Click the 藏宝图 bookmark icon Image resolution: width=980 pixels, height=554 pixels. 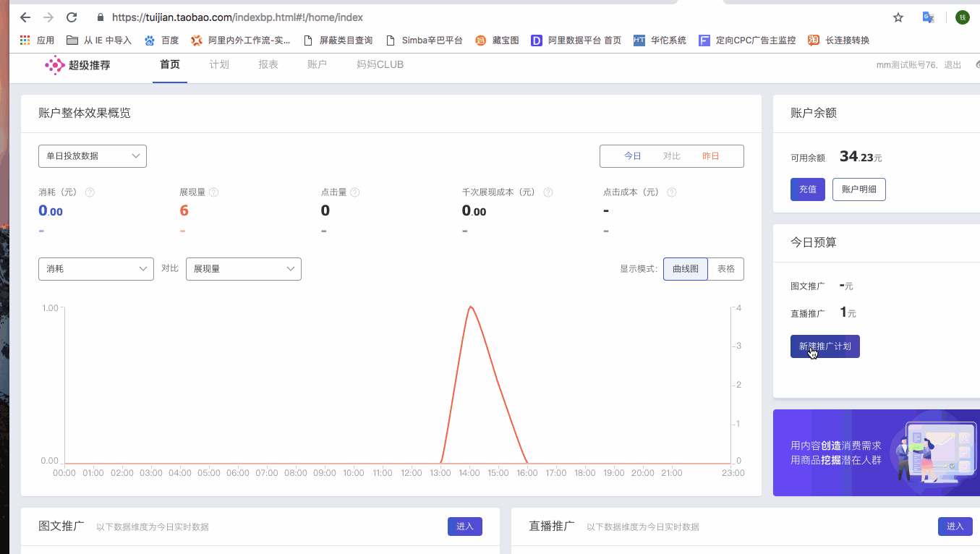click(x=479, y=40)
